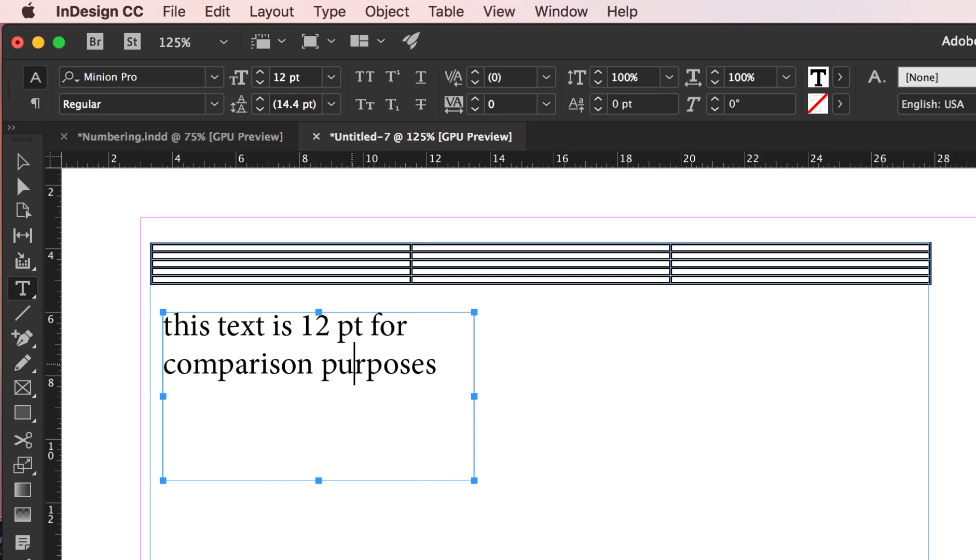Toggle Small Caps formatting
The image size is (976, 560).
point(365,104)
